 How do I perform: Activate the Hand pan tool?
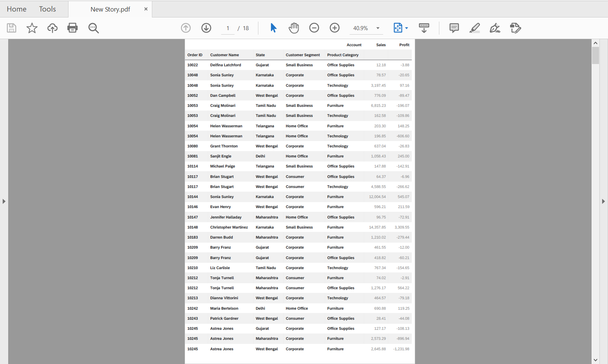(294, 28)
